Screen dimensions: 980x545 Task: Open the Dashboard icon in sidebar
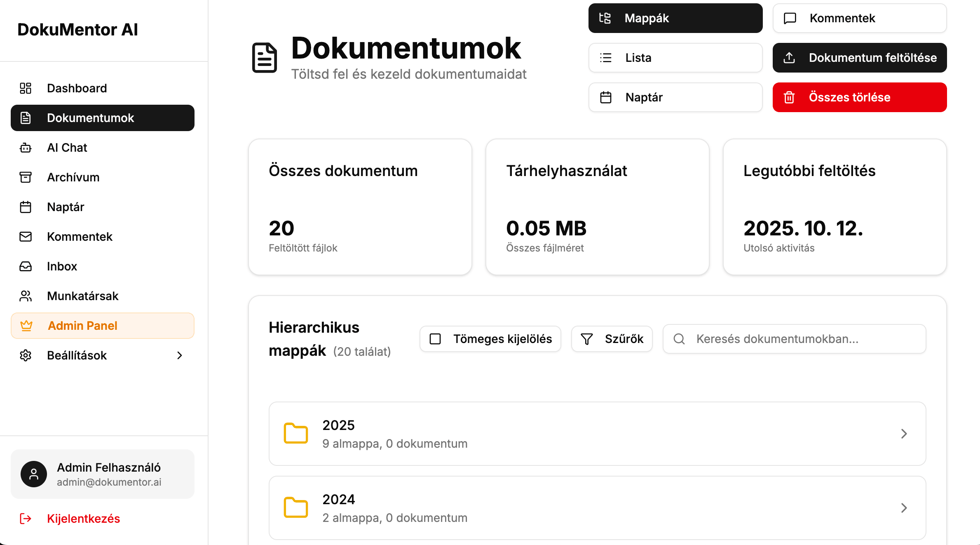click(x=26, y=88)
